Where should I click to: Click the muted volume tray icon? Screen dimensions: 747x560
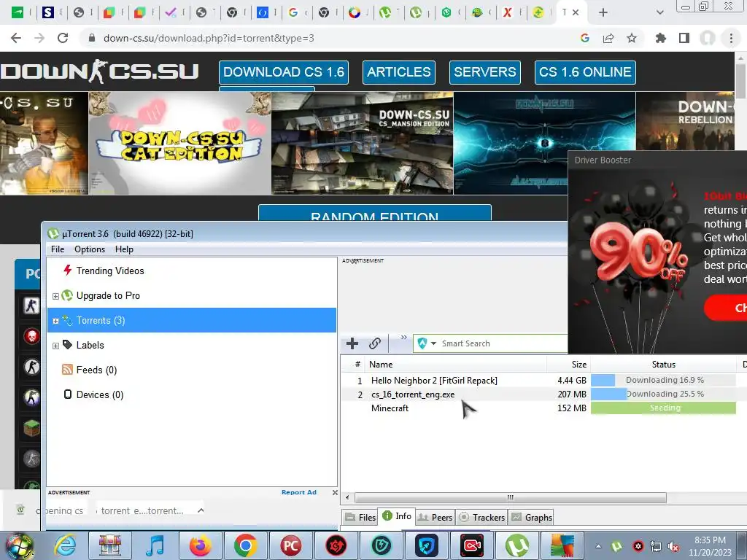click(x=673, y=547)
